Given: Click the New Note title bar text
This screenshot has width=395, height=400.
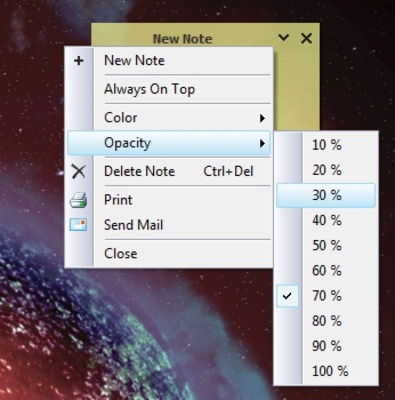Looking at the screenshot, I should coord(183,39).
